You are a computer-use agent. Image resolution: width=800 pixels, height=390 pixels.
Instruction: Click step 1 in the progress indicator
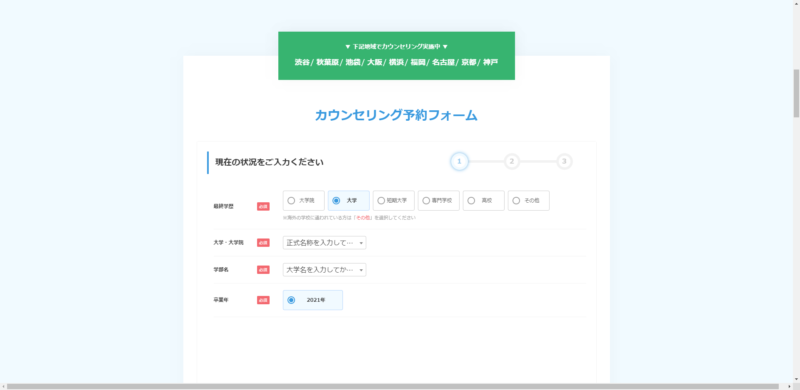pos(459,161)
